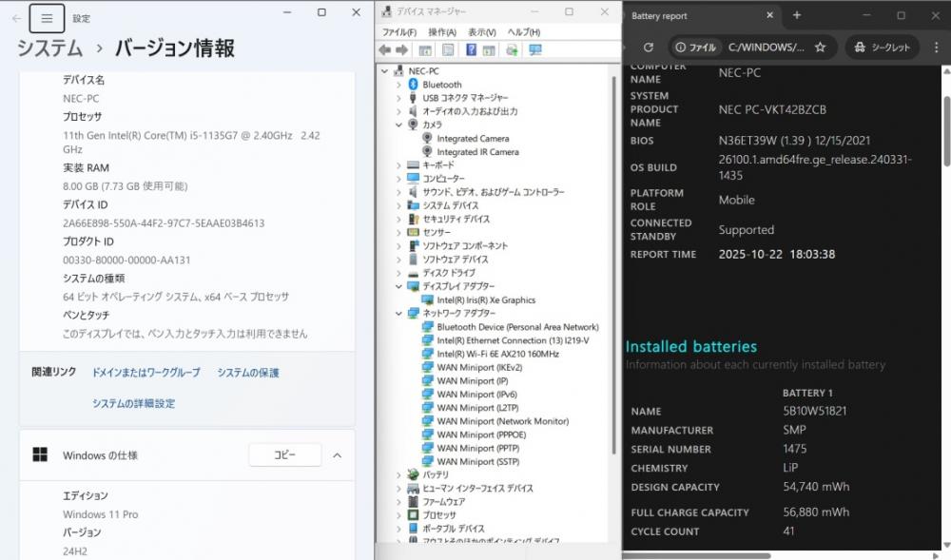Select the Integrated Camera device
Image resolution: width=951 pixels, height=560 pixels.
pyautogui.click(x=472, y=138)
